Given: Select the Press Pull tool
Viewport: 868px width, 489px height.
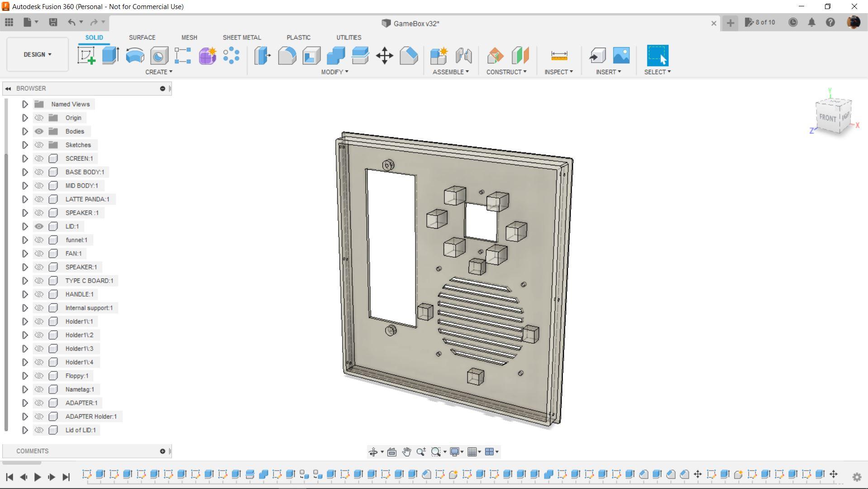Looking at the screenshot, I should pyautogui.click(x=262, y=56).
